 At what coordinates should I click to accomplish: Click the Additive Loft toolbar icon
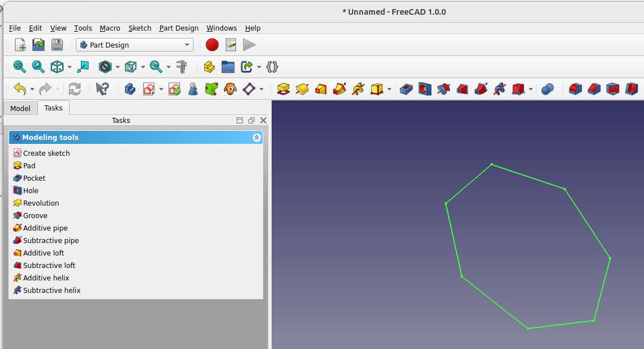point(321,89)
